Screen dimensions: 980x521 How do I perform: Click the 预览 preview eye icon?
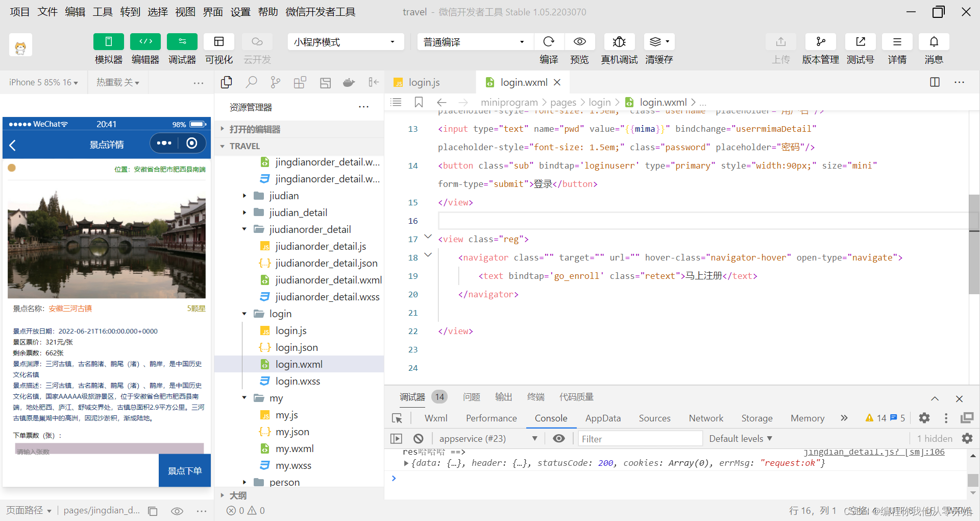click(x=579, y=41)
